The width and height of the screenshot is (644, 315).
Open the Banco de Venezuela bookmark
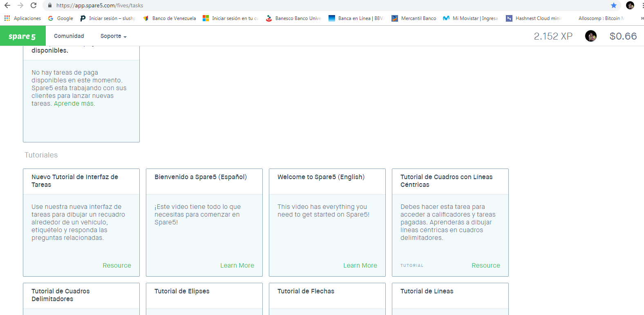pos(169,18)
